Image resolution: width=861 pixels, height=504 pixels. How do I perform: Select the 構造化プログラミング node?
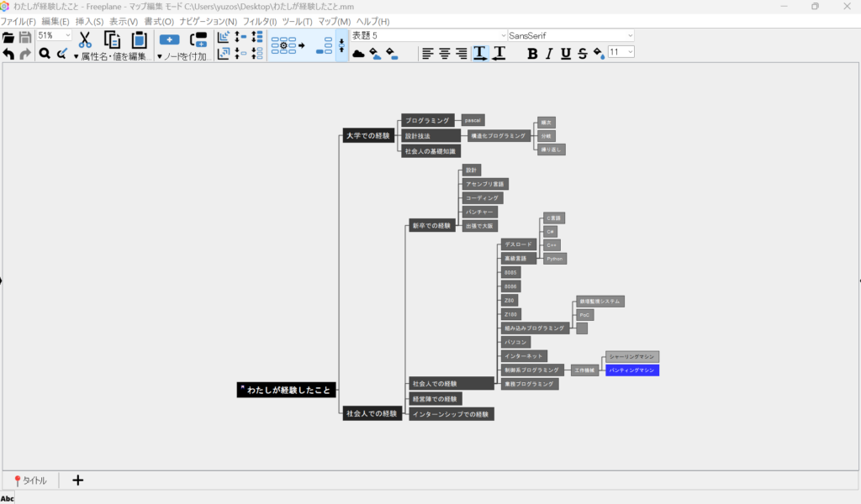(498, 136)
